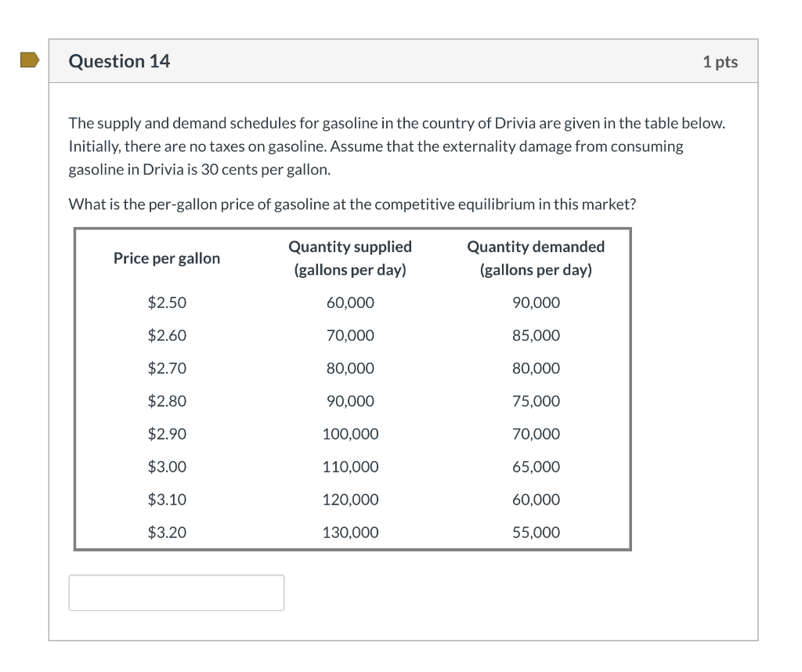Click the Quantity supplied column header
The height and width of the screenshot is (672, 802).
[x=349, y=258]
